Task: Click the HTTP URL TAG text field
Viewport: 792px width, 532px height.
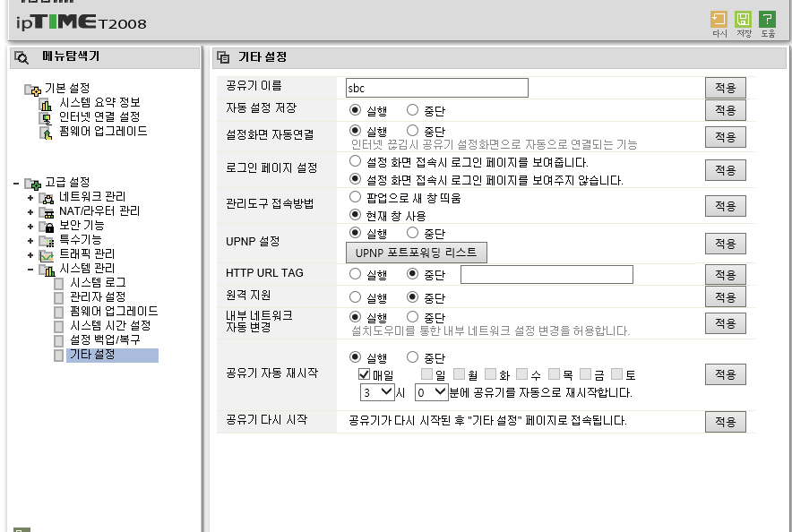Action: coord(547,275)
